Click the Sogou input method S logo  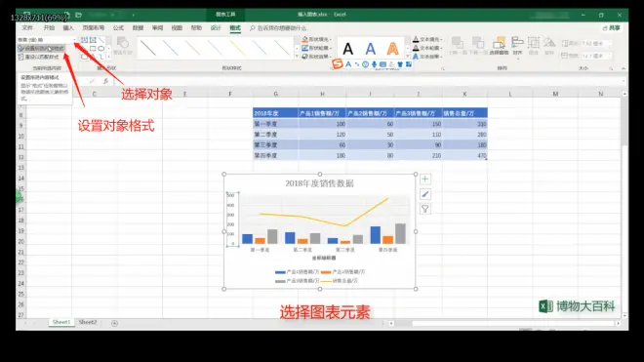338,64
